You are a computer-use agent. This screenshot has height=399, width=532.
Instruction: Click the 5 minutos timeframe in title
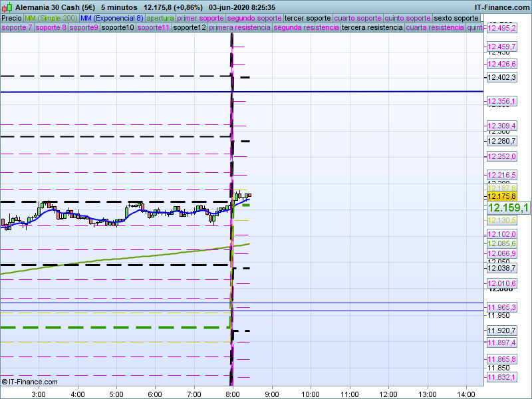[x=119, y=6]
